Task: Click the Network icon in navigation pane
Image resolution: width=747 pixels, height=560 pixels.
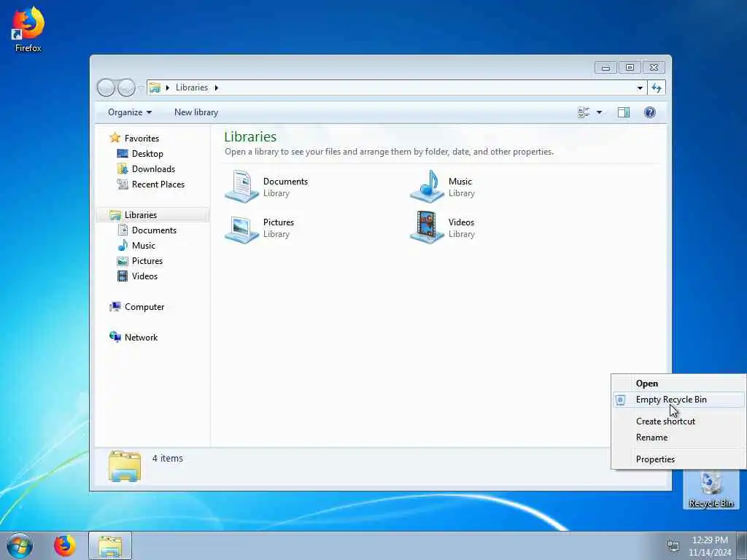Action: point(115,337)
